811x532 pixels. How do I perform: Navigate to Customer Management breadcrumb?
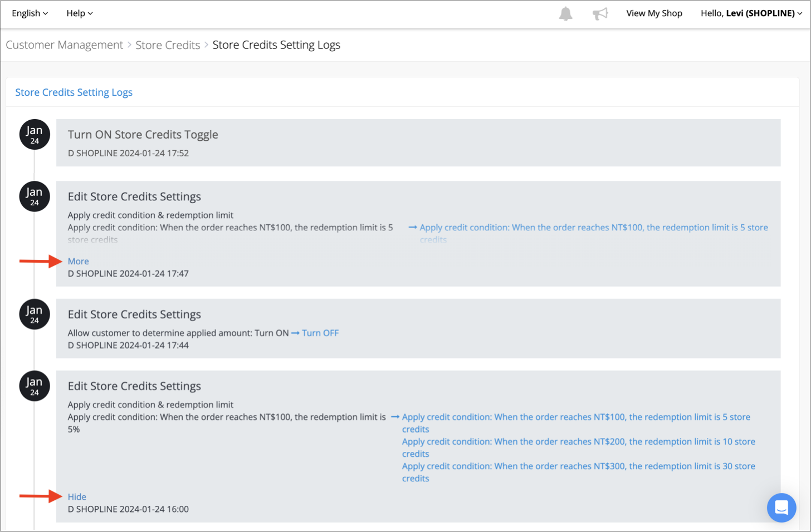point(64,45)
